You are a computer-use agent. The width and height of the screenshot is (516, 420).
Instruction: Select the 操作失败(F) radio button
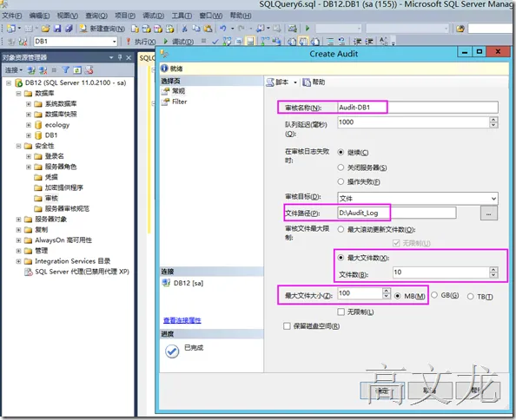(341, 181)
